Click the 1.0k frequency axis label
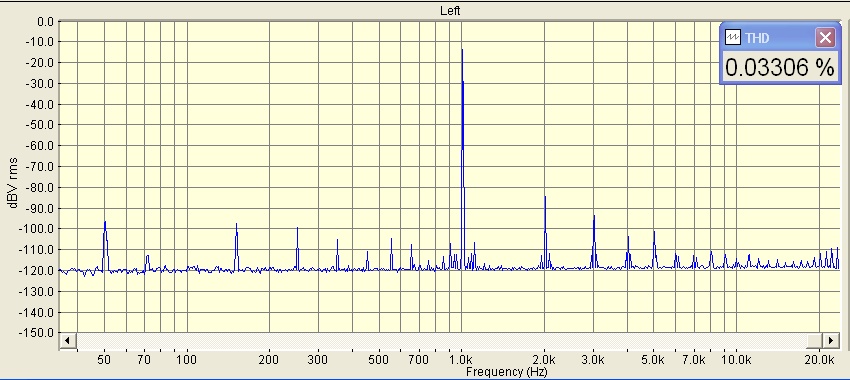The height and width of the screenshot is (380, 850). pyautogui.click(x=461, y=359)
